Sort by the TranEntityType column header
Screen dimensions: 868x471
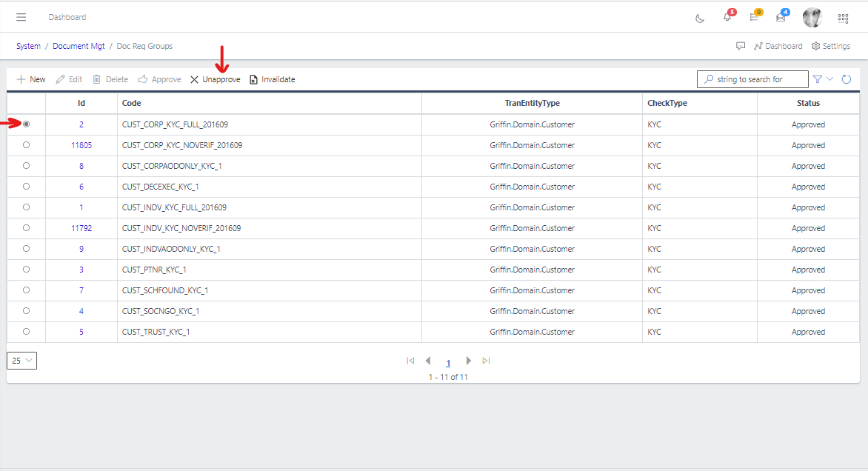click(x=532, y=103)
